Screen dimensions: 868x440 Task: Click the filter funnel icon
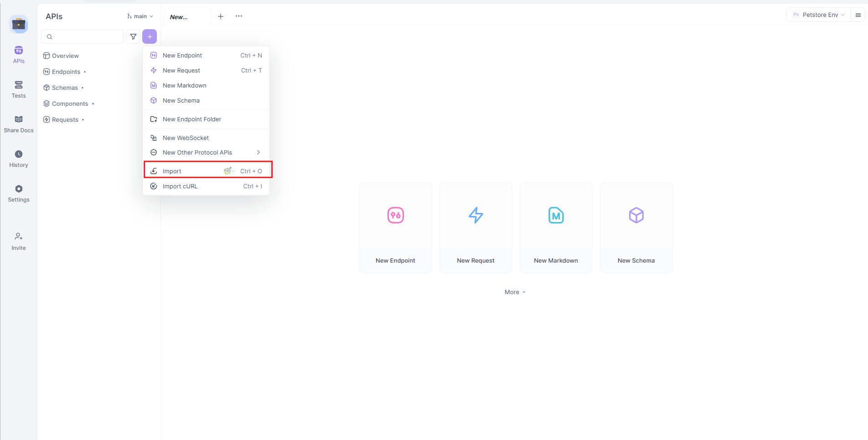[133, 36]
